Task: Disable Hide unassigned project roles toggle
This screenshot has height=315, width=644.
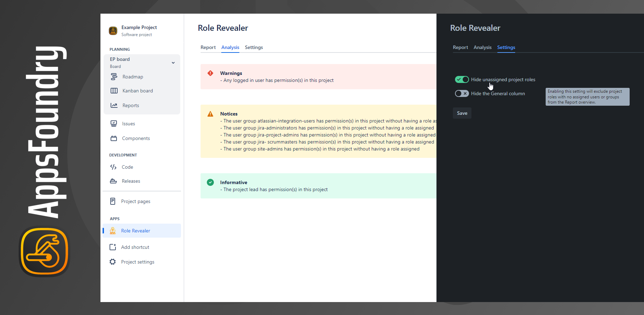Action: (462, 79)
